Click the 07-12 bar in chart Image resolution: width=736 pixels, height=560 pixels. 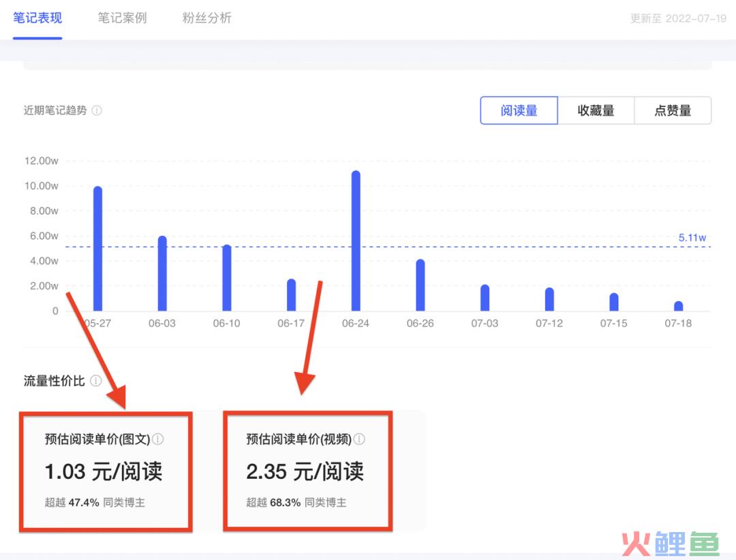tap(550, 299)
